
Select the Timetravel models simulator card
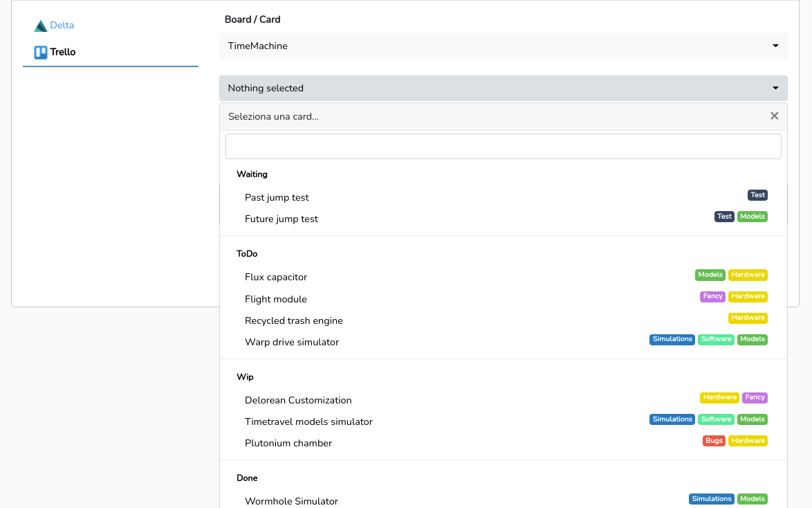pos(504,422)
